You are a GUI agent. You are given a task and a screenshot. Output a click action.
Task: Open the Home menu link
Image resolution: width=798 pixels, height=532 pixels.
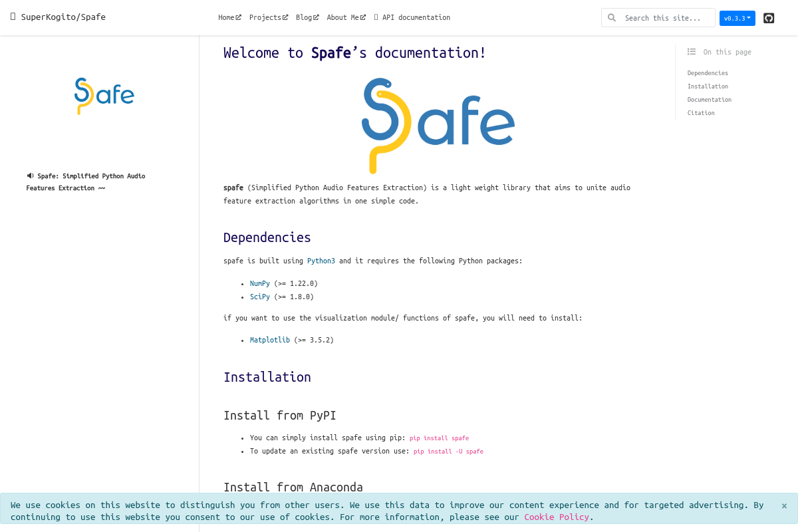tap(229, 17)
